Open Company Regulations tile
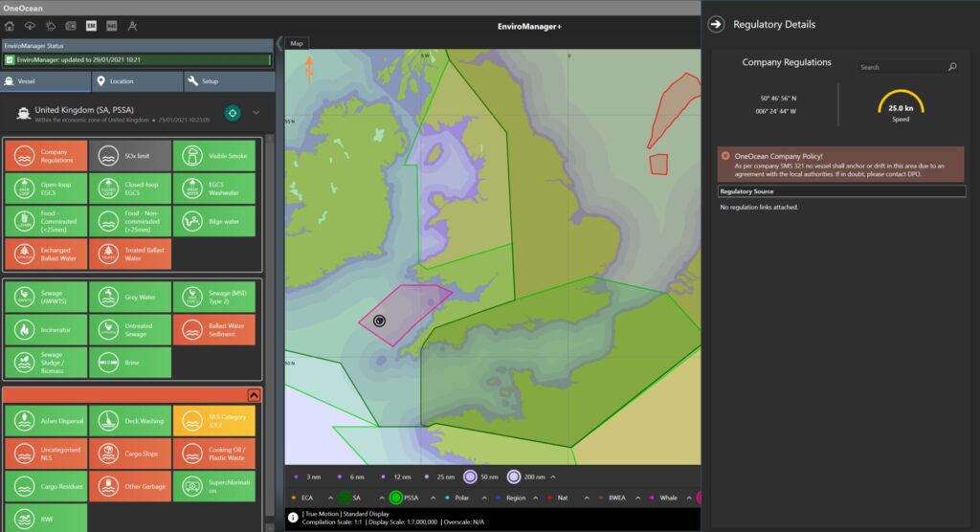 click(x=46, y=156)
